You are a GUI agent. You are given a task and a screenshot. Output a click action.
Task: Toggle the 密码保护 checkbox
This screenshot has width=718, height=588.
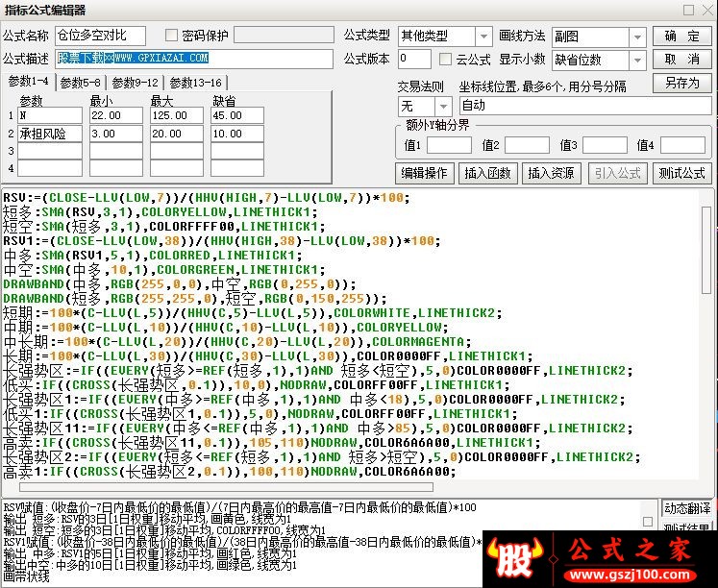[x=171, y=36]
